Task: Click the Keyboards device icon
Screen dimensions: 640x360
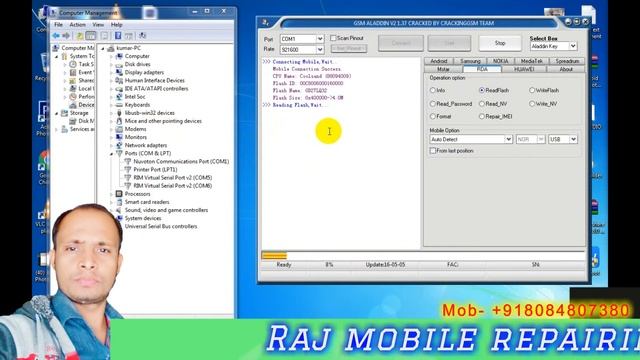Action: pos(119,105)
